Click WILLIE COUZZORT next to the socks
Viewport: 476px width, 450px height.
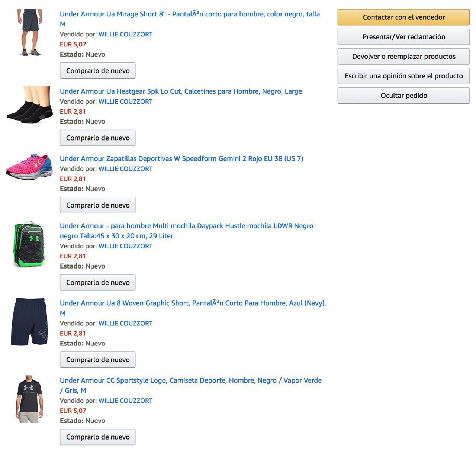tap(125, 102)
